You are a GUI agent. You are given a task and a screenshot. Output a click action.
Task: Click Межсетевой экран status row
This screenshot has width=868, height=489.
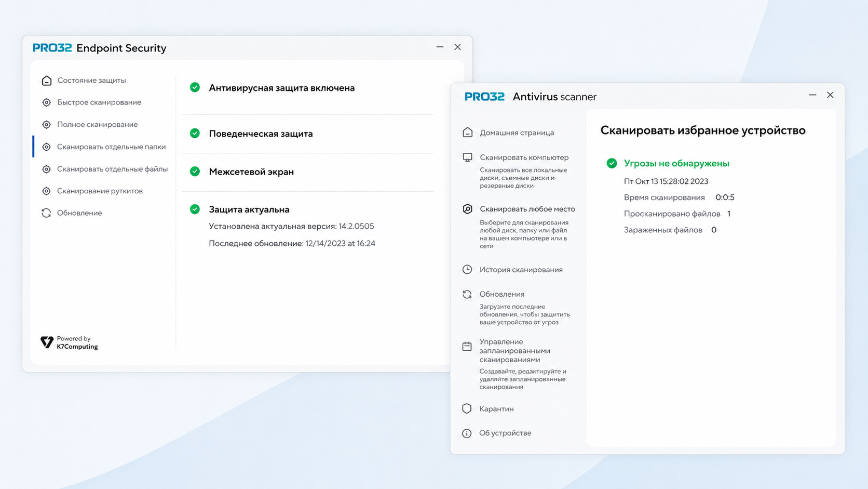(x=251, y=171)
